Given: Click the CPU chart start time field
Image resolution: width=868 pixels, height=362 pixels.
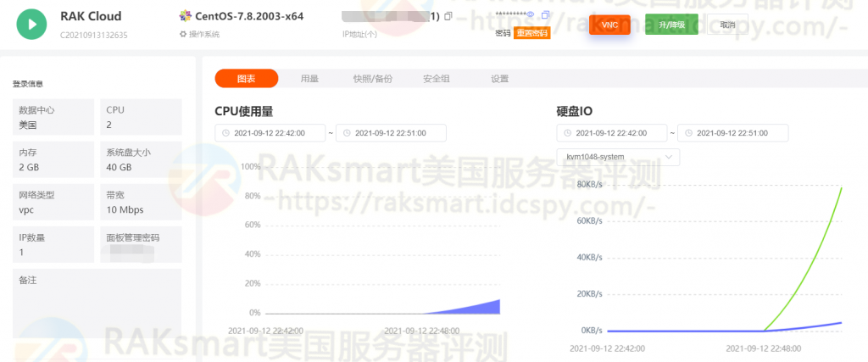Looking at the screenshot, I should coord(270,133).
